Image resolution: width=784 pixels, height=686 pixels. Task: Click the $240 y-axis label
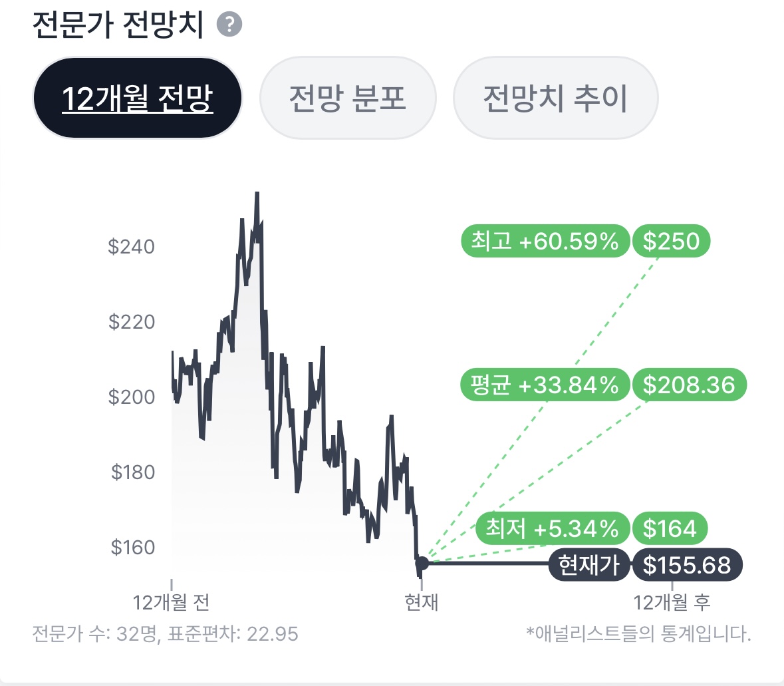coord(131,247)
